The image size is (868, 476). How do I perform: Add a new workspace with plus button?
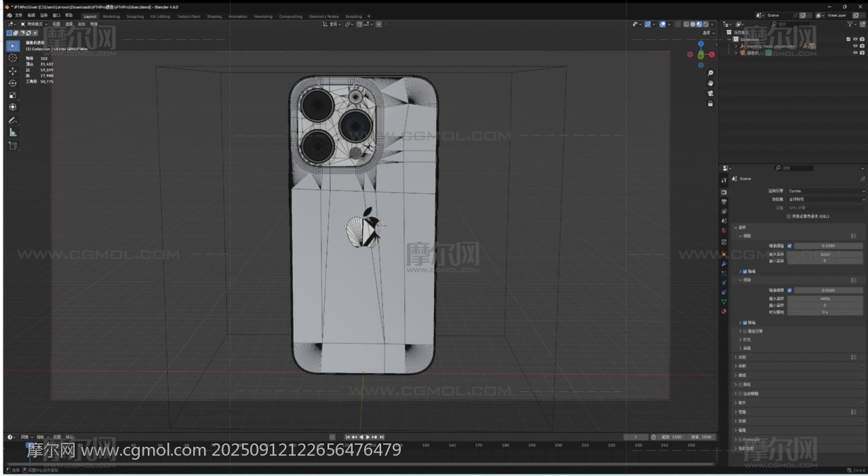[369, 16]
